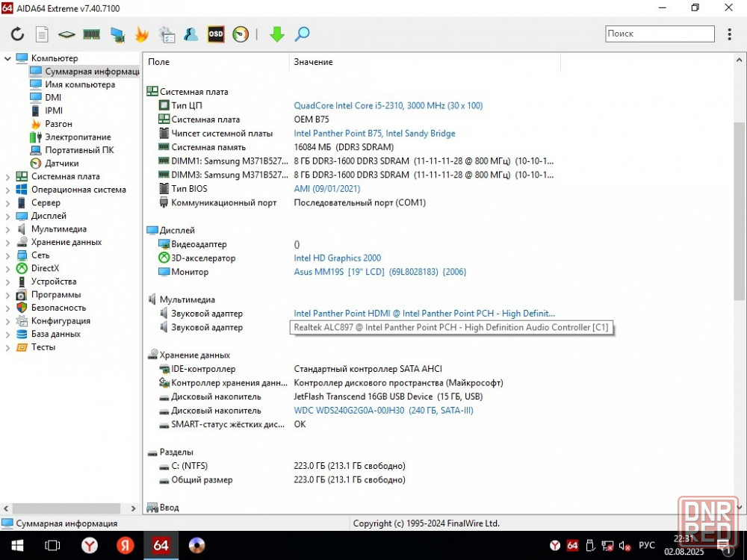The height and width of the screenshot is (560, 747).
Task: Open the gauge benchmark toolbar icon
Action: [241, 34]
